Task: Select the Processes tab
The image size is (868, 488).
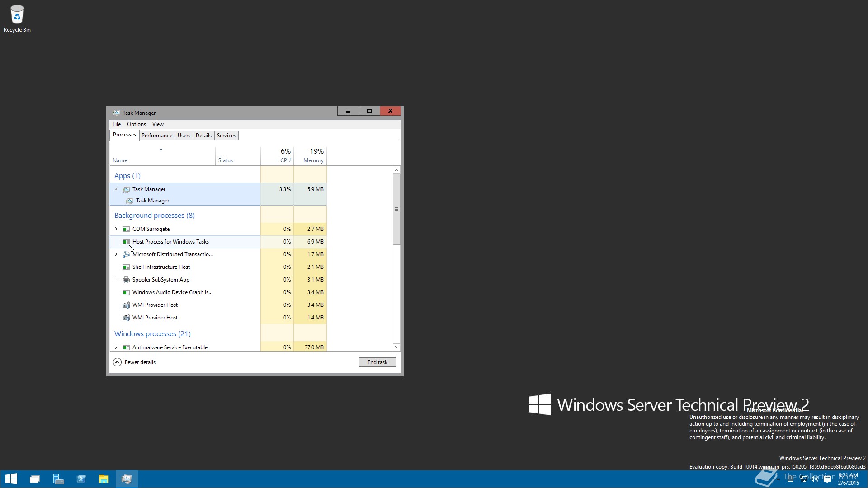Action: pyautogui.click(x=124, y=135)
